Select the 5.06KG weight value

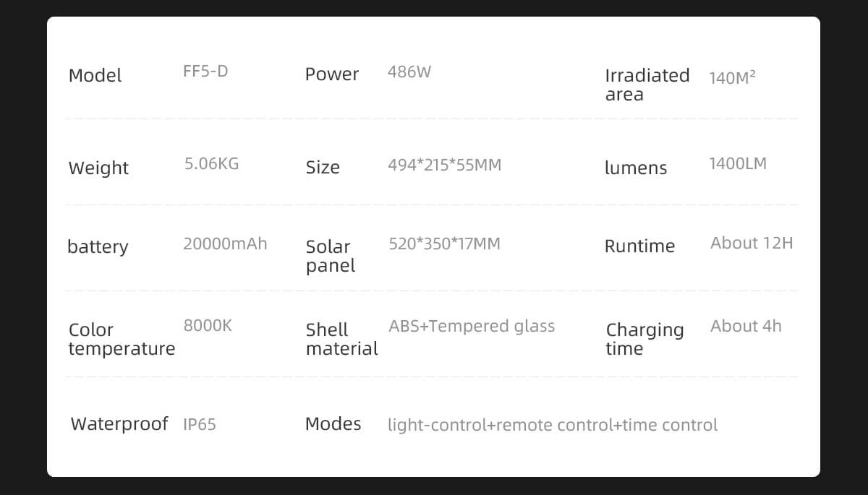(x=211, y=164)
